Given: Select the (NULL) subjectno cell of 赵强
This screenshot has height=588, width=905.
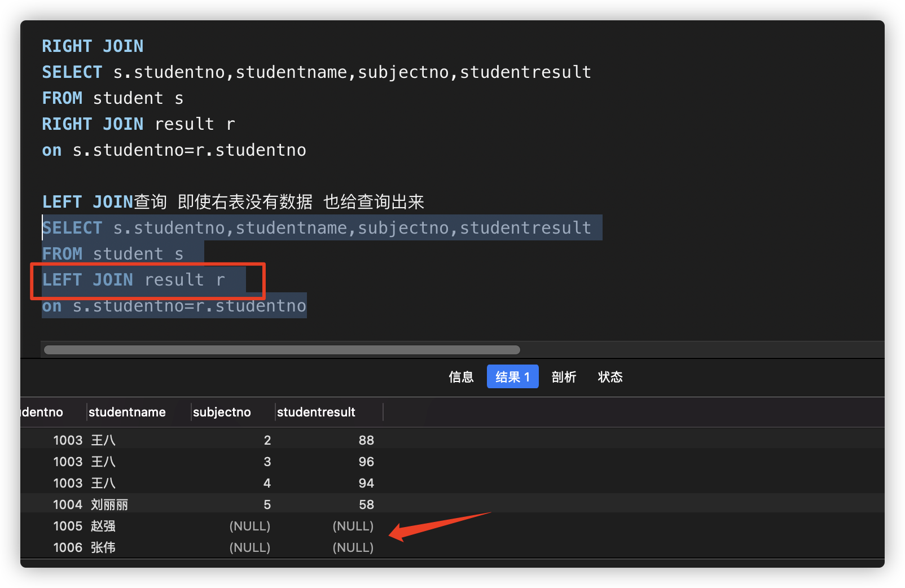Looking at the screenshot, I should coord(250,525).
